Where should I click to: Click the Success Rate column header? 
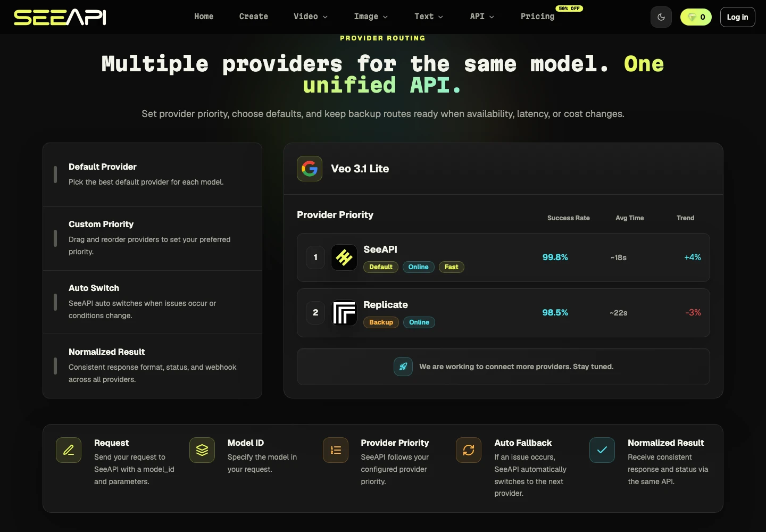(569, 218)
